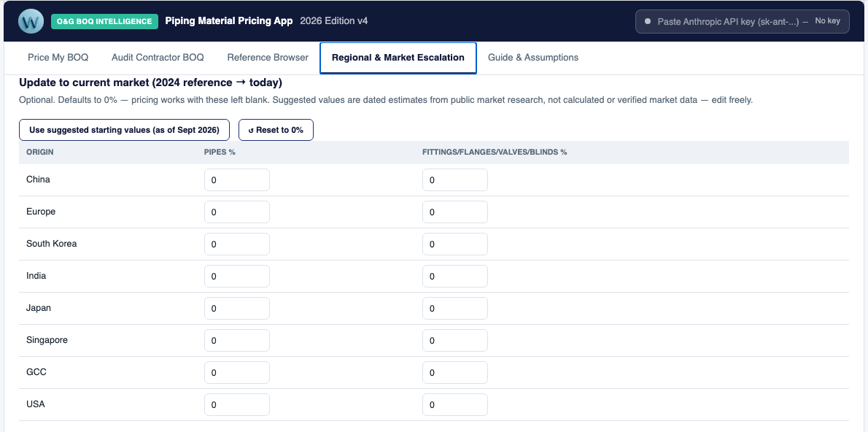Click the PIPES % column header

coord(220,152)
